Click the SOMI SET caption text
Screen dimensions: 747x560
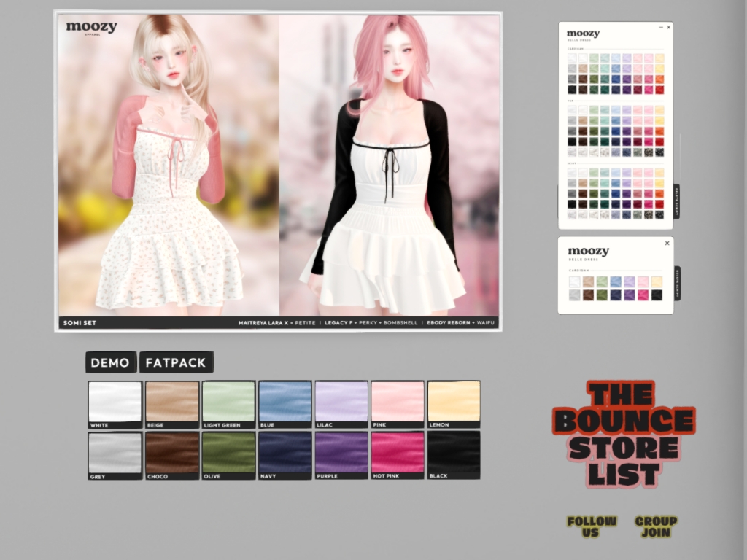(80, 323)
